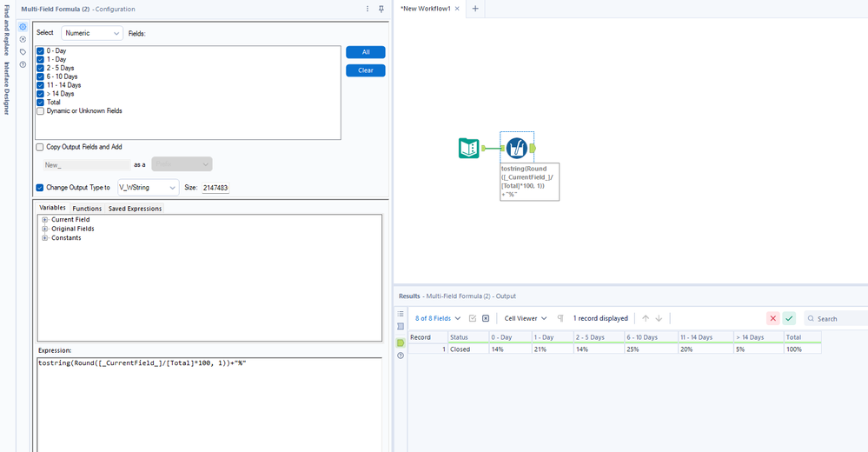868x452 pixels.
Task: Click the up arrow in Results toolbar
Action: (x=646, y=318)
